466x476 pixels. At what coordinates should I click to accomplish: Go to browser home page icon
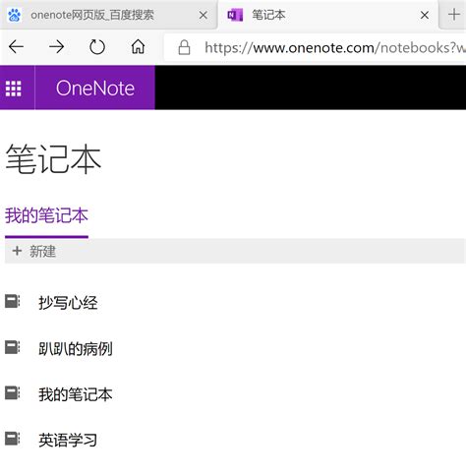pyautogui.click(x=138, y=47)
